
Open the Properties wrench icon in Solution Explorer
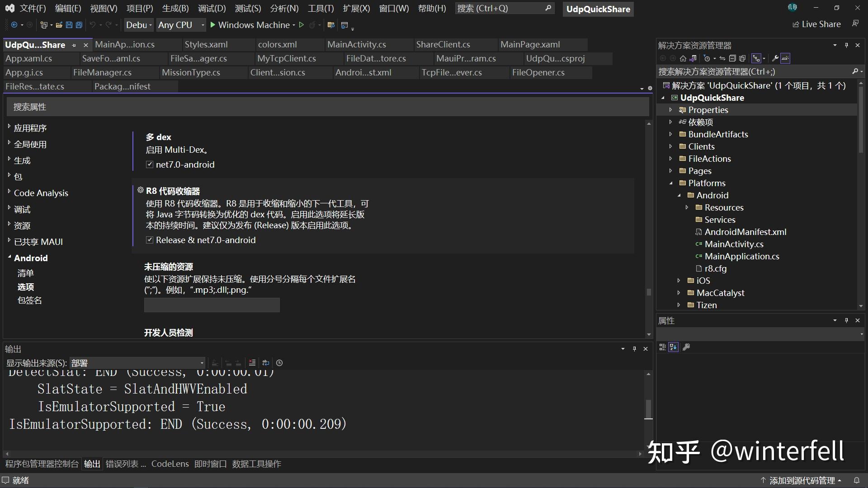click(775, 58)
